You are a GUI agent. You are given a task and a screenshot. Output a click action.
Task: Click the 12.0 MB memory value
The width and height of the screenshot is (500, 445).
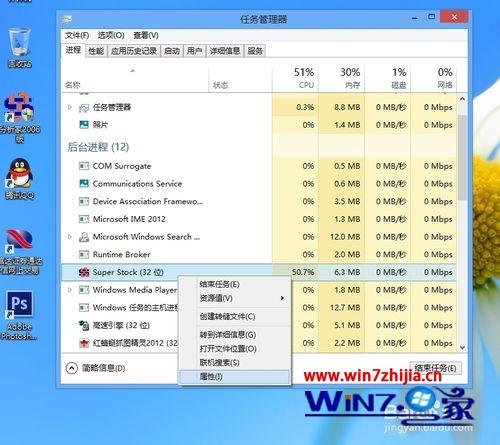[x=345, y=237]
